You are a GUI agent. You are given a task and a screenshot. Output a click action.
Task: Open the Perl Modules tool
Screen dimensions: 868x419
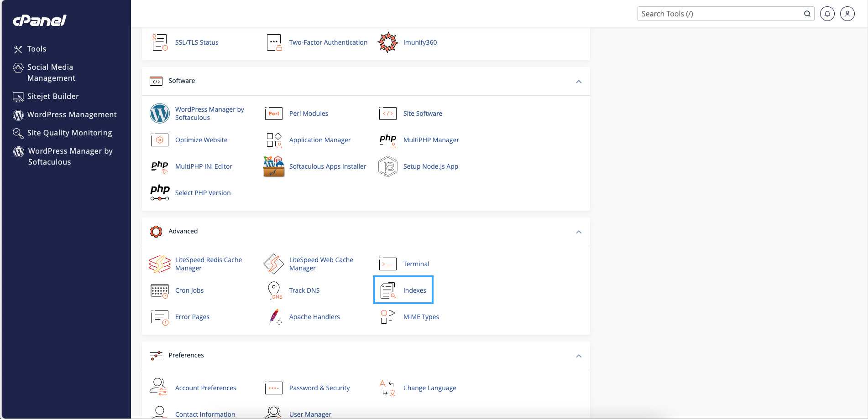coord(309,113)
